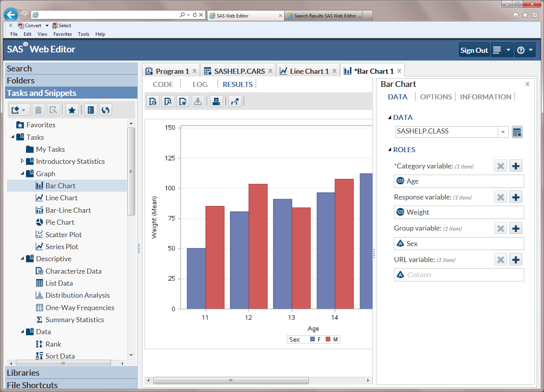Viewport: 544px width, 392px height.
Task: Click Add to Favorites star icon
Action: 72,110
